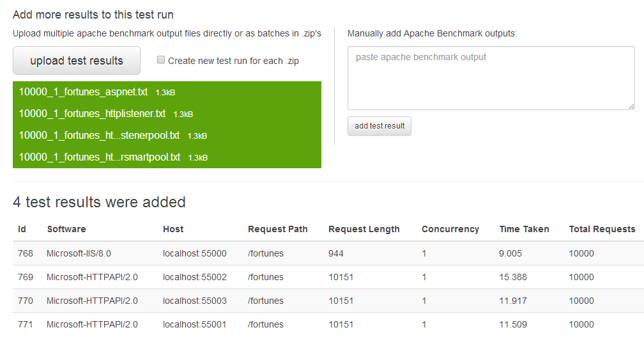Click the Concurrency column header
The width and height of the screenshot is (644, 339).
[450, 229]
